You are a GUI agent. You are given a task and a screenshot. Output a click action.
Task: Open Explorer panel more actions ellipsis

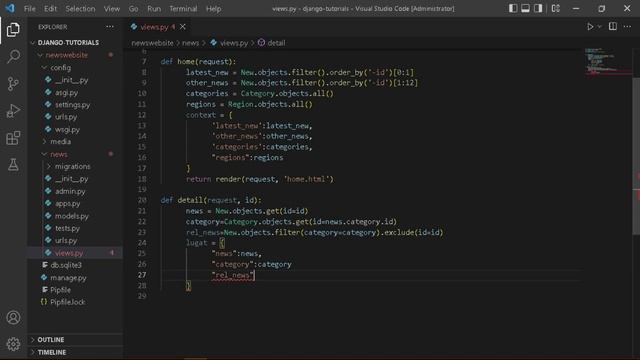point(110,27)
